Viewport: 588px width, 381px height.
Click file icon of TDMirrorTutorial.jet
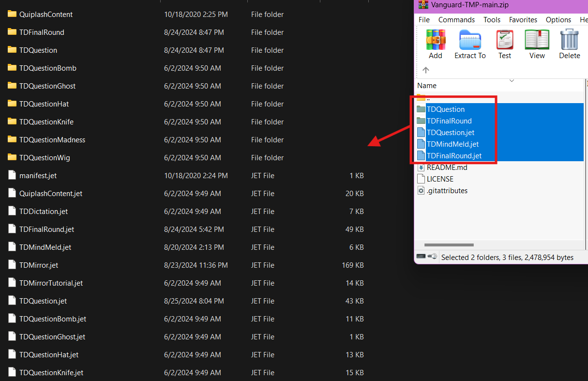coord(12,283)
